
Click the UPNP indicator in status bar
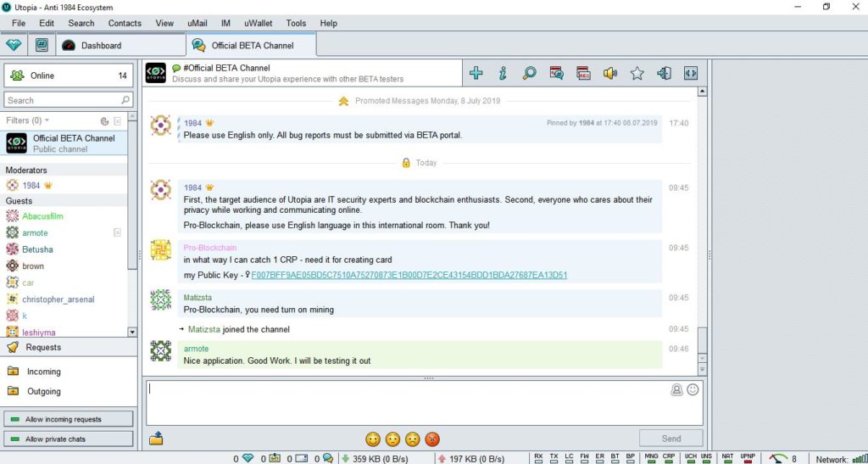pyautogui.click(x=748, y=458)
